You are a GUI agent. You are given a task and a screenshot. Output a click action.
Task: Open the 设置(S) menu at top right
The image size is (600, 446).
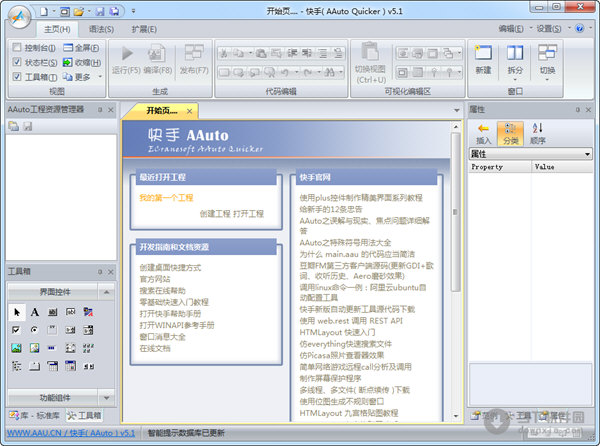[548, 29]
